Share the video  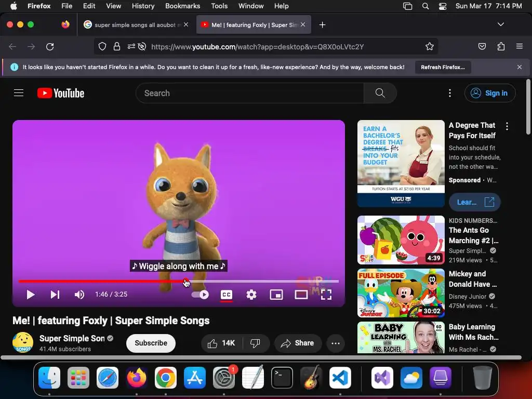297,343
